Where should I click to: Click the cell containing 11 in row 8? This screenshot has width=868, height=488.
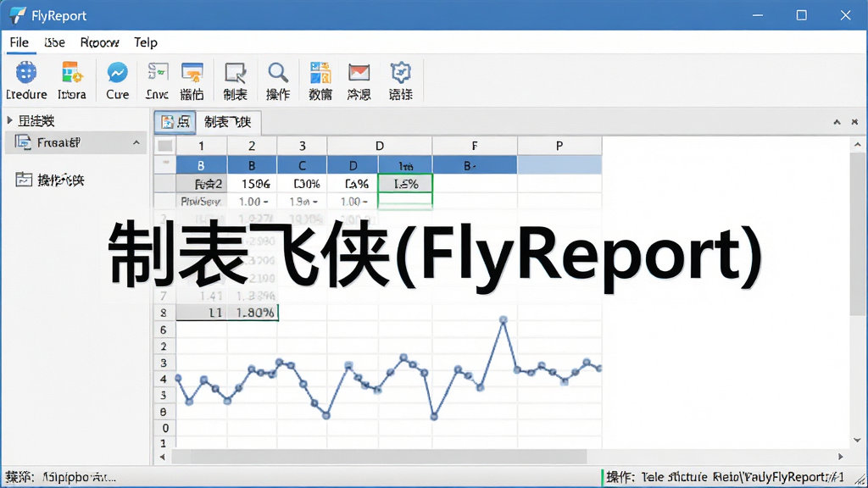click(x=202, y=313)
